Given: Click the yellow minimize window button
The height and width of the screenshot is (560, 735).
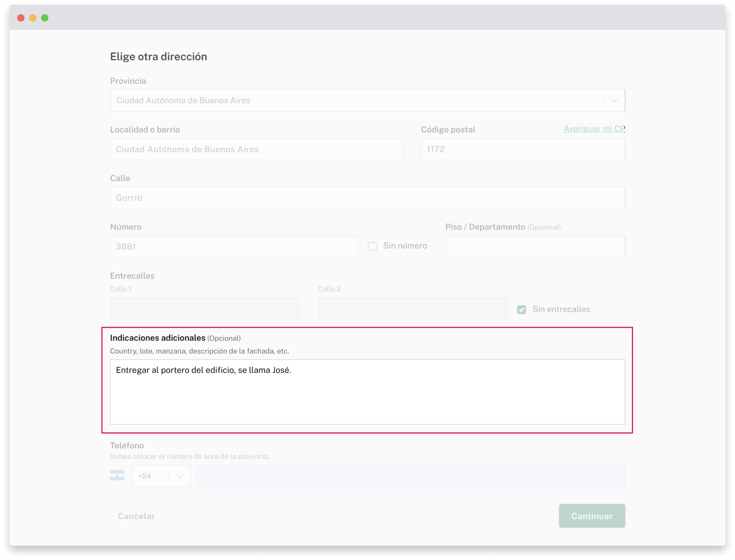Looking at the screenshot, I should (x=33, y=18).
